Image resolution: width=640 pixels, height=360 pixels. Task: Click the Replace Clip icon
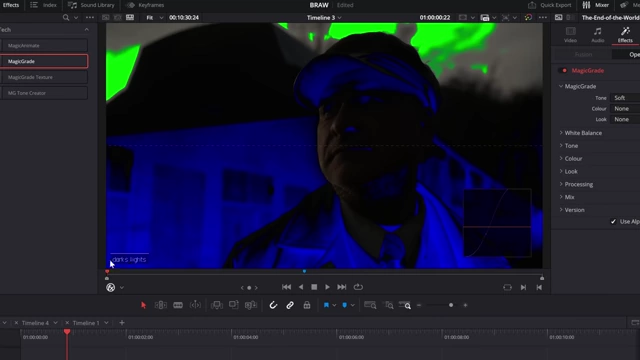point(251,305)
